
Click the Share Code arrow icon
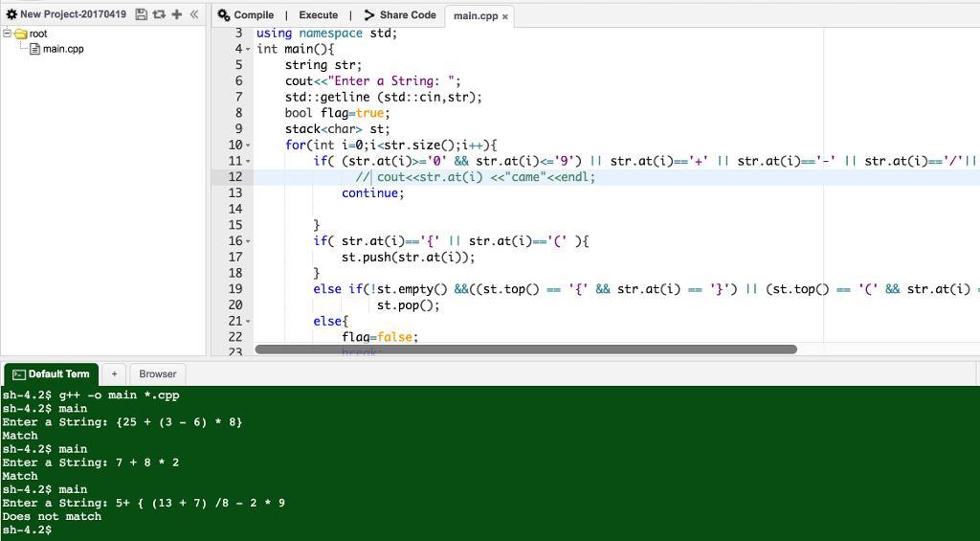pyautogui.click(x=369, y=15)
